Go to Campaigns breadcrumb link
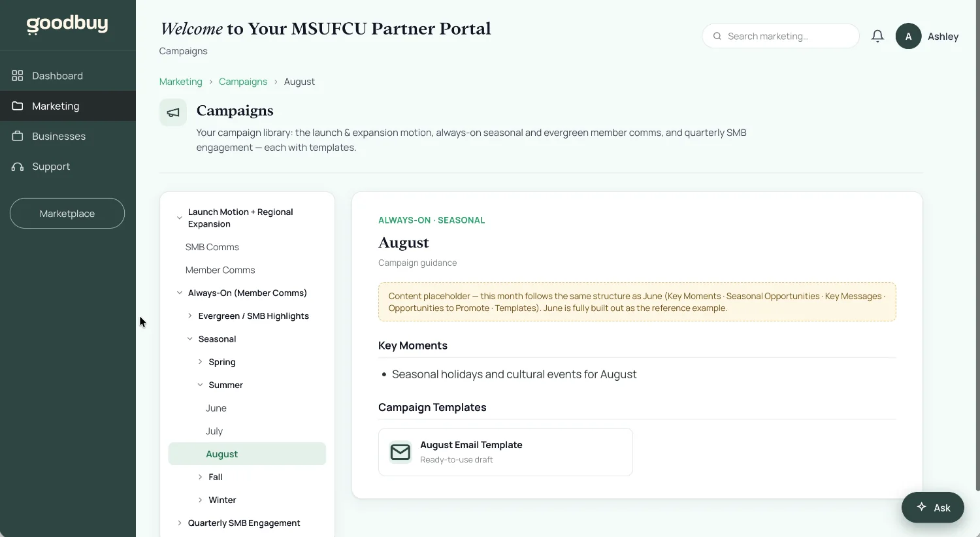This screenshot has width=980, height=537. point(243,82)
